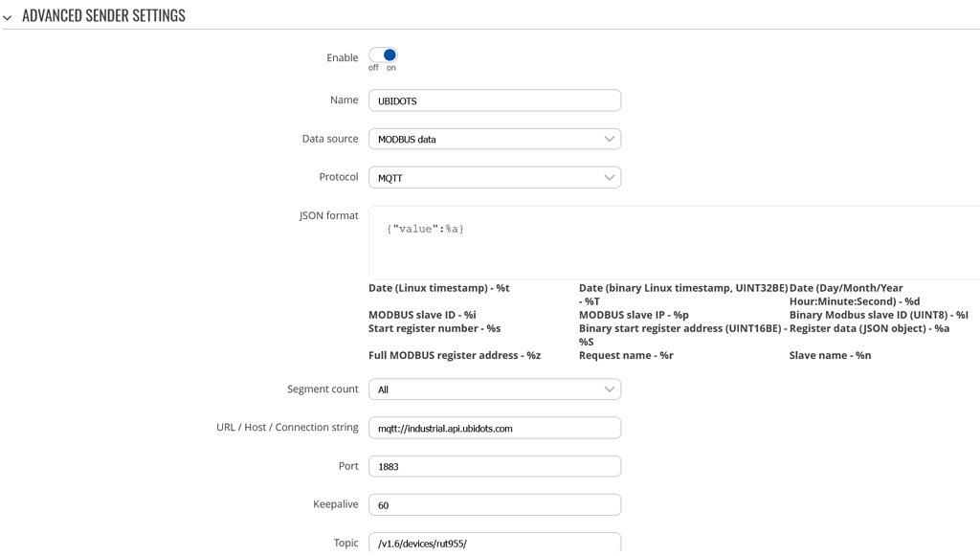This screenshot has height=556, width=980.
Task: Select the MODBUS data value text
Action: pyautogui.click(x=406, y=138)
